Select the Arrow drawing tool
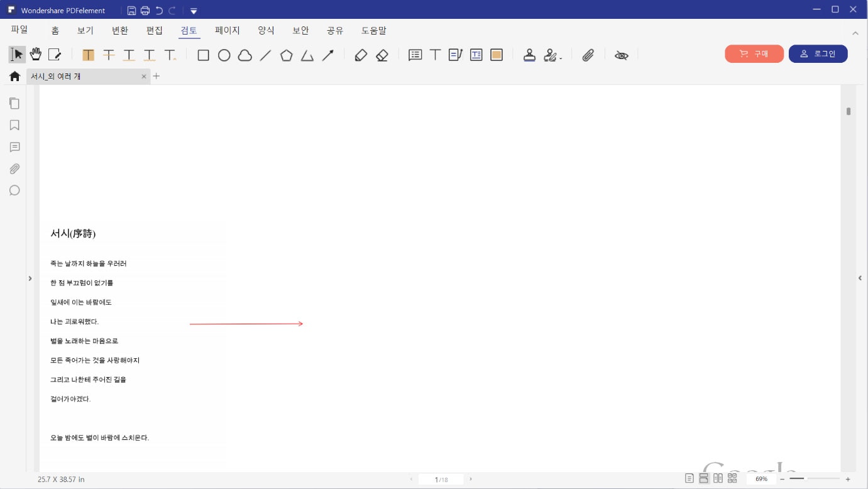This screenshot has height=489, width=868. pos(327,55)
